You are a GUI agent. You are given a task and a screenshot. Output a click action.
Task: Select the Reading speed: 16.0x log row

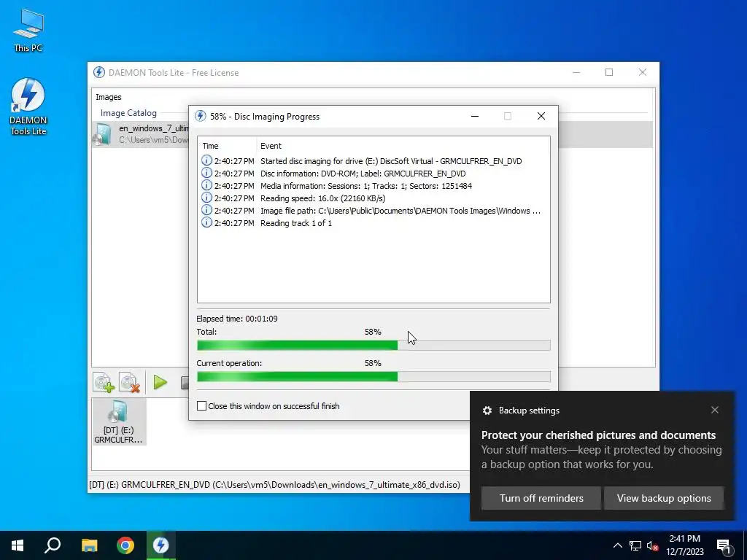pos(373,198)
